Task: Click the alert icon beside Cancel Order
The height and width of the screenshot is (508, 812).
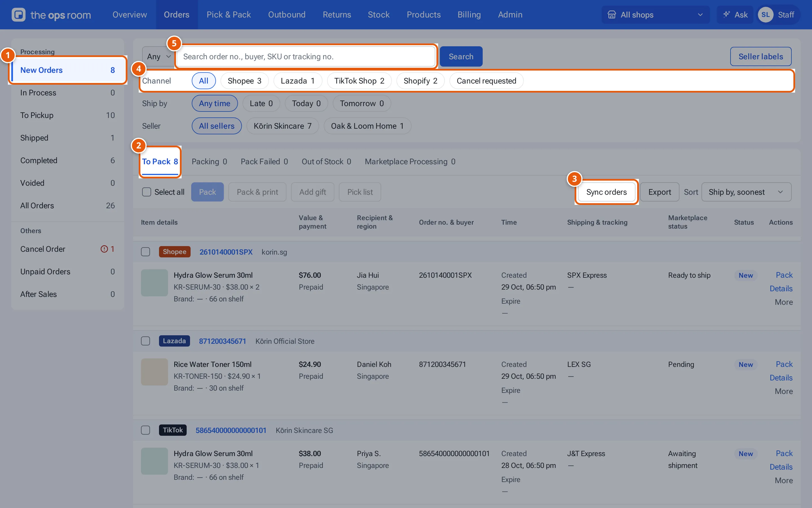Action: [x=104, y=249]
